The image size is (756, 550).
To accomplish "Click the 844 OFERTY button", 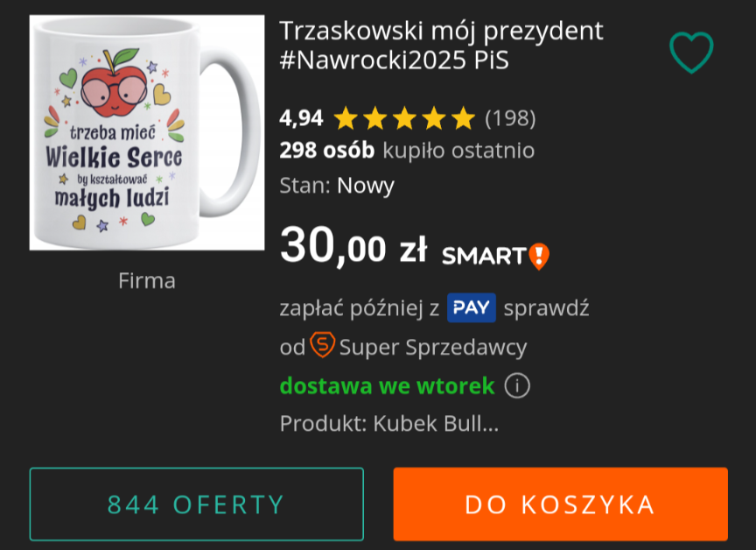I will (197, 504).
